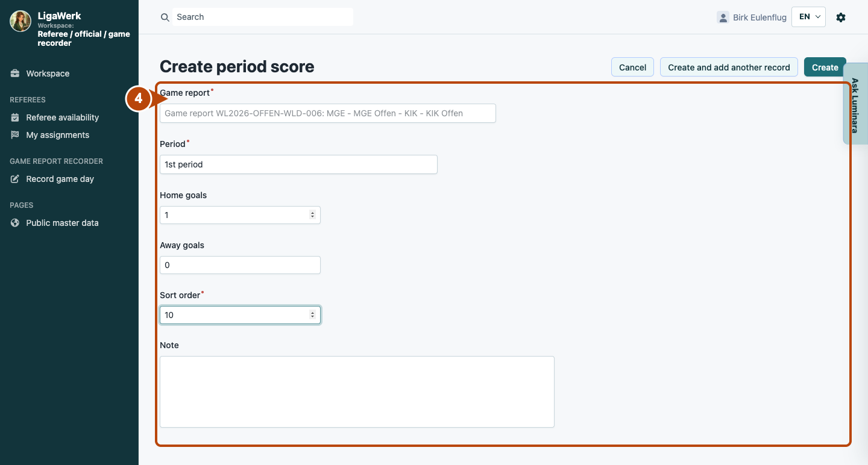Go to Referee availability page
Viewport: 868px width, 465px height.
(x=62, y=117)
